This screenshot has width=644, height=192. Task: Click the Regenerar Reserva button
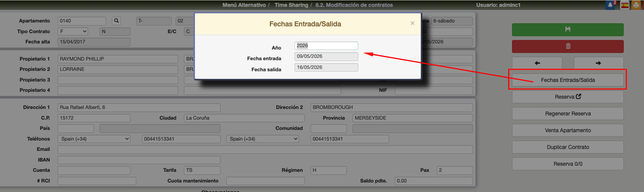click(x=567, y=114)
